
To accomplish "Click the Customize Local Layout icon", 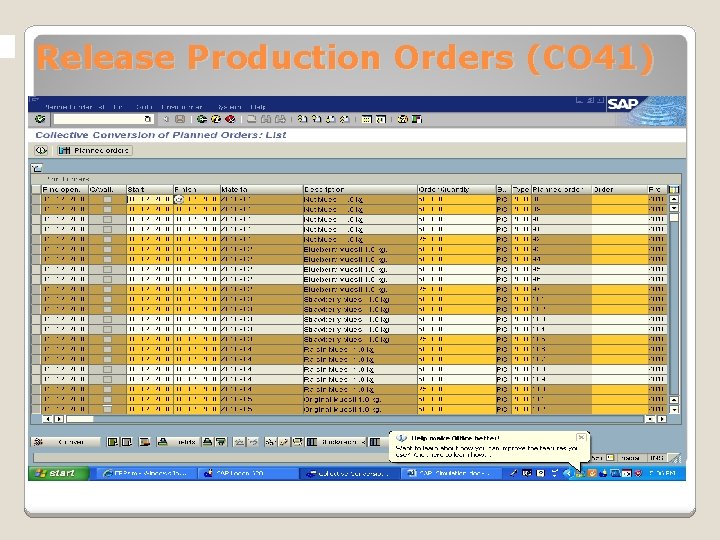I will [x=417, y=119].
